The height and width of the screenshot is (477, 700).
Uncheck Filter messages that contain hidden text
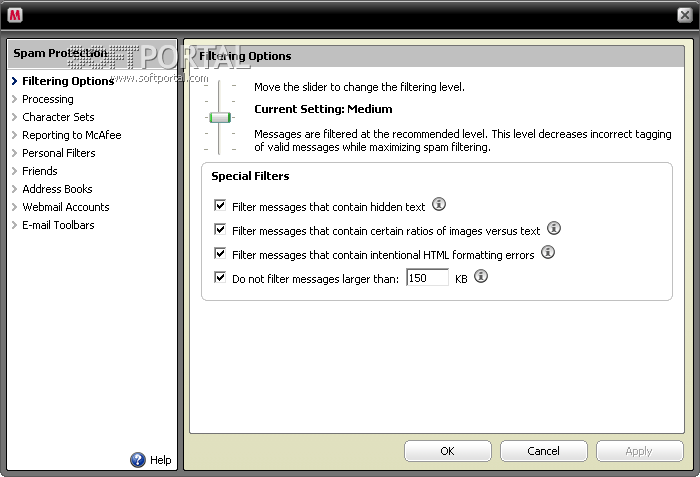[220, 205]
